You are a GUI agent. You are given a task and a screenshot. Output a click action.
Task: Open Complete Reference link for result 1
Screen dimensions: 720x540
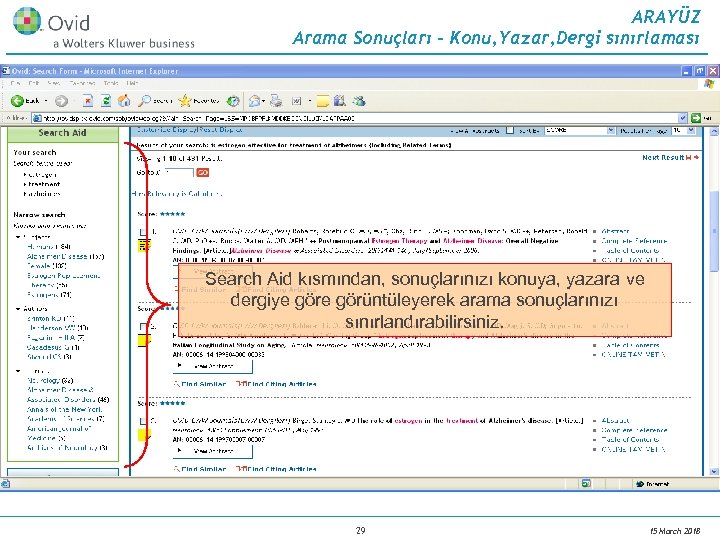coord(634,241)
